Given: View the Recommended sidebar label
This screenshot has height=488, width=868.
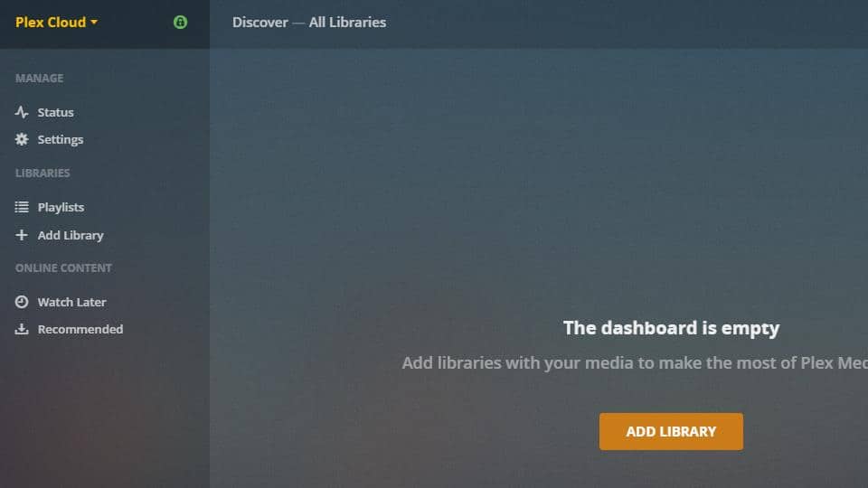Looking at the screenshot, I should tap(80, 330).
